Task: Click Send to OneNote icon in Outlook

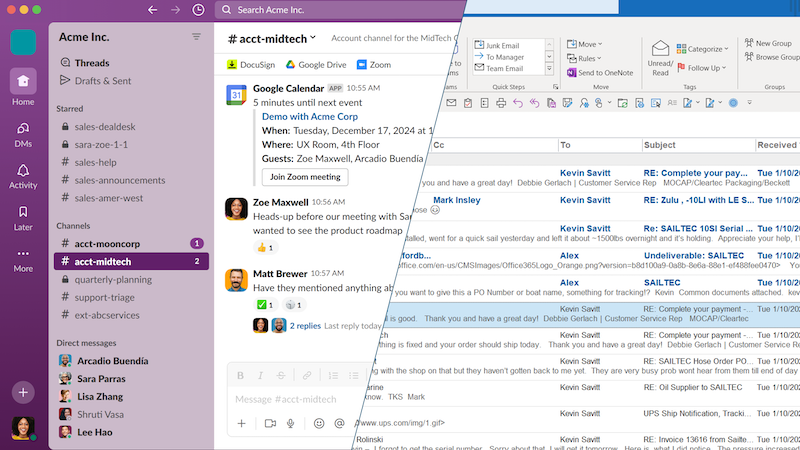Action: (570, 72)
